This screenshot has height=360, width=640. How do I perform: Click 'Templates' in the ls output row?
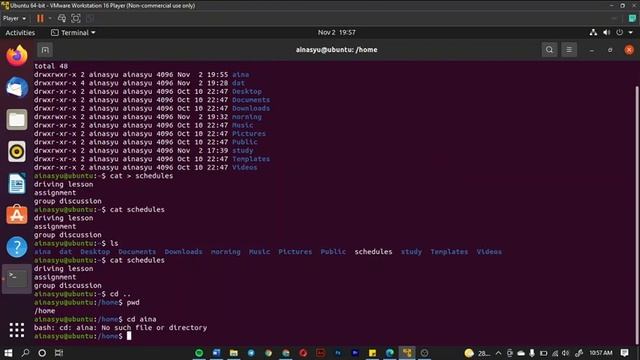[449, 252]
